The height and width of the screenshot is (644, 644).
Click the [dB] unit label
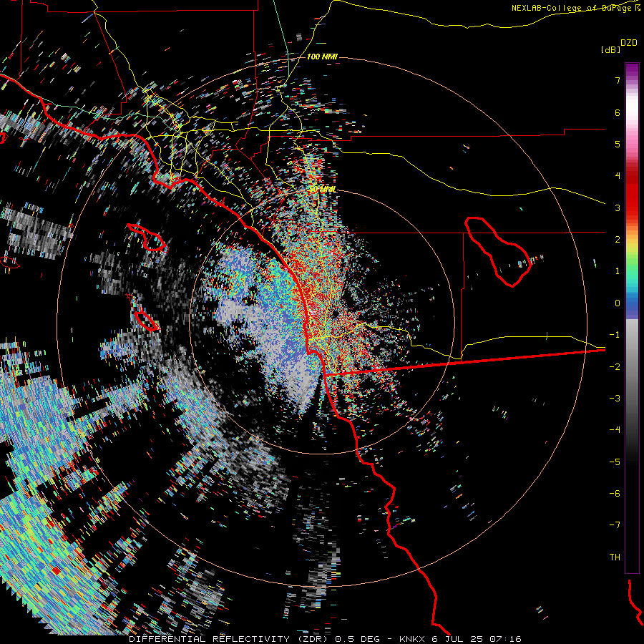tap(610, 50)
